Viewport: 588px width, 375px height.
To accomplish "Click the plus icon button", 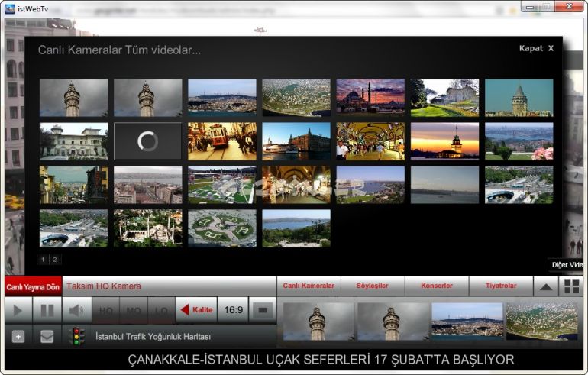I will coord(18,336).
